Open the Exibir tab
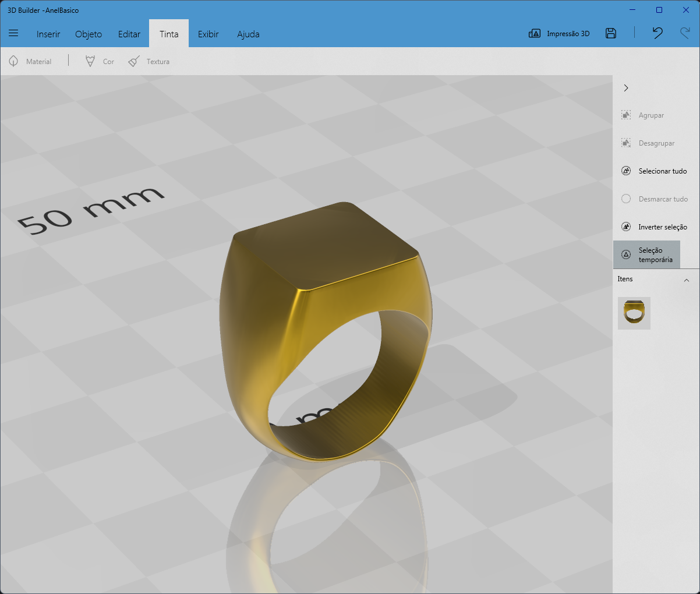This screenshot has width=700, height=594. click(x=208, y=34)
